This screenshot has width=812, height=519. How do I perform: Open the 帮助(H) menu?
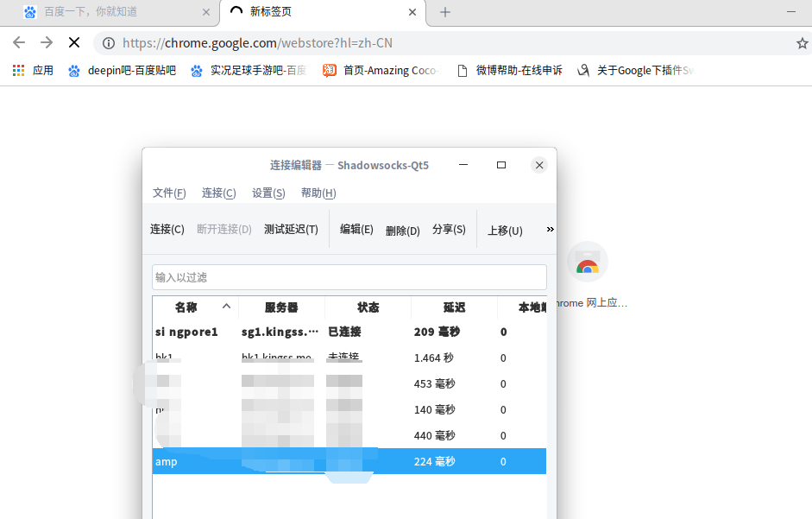(318, 193)
